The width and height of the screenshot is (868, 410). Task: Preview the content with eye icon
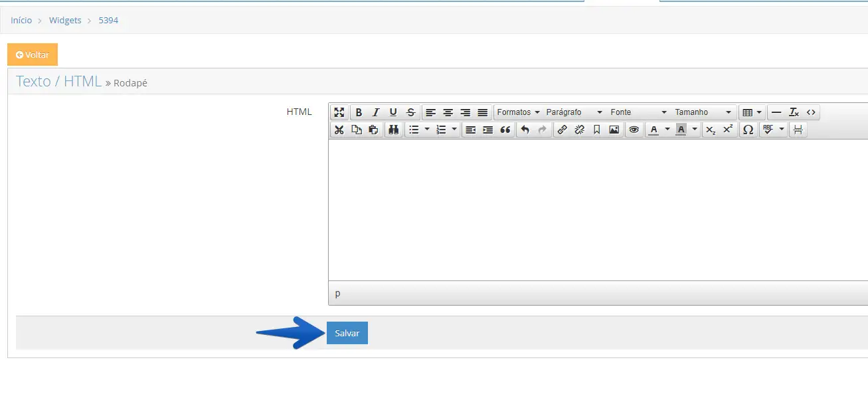pos(634,130)
